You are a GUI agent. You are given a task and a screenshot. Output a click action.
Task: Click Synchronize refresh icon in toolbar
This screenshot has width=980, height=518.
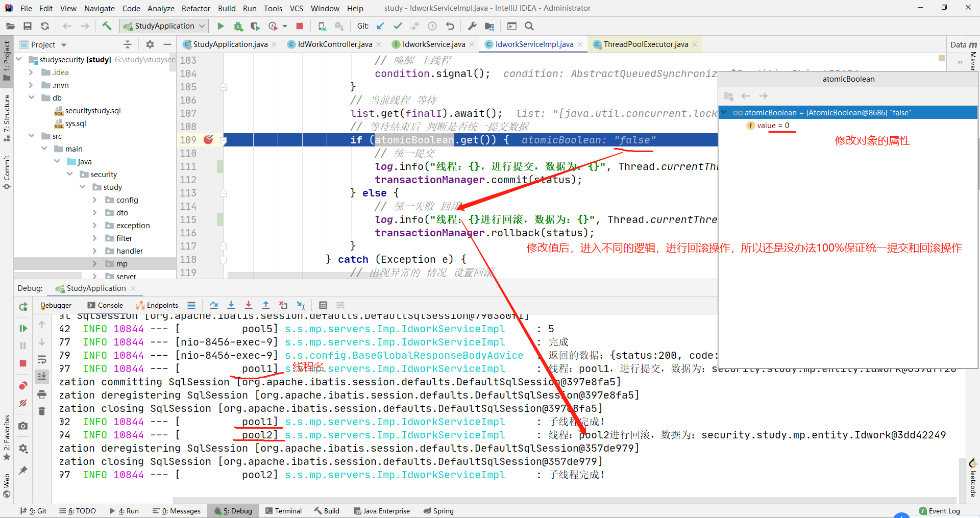click(x=45, y=26)
